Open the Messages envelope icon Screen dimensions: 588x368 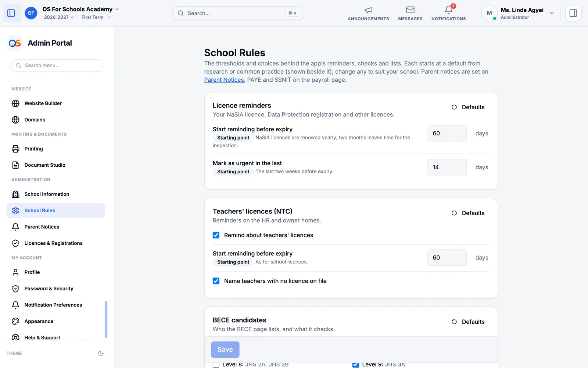[410, 10]
